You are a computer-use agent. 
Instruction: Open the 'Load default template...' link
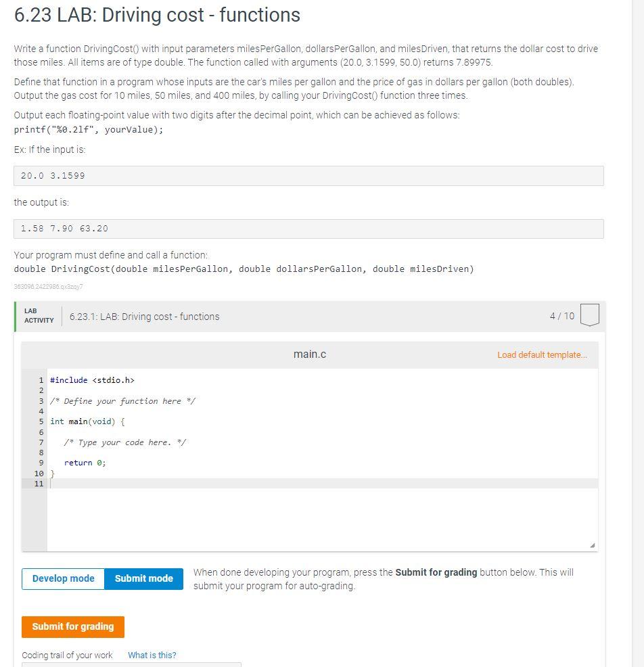[540, 354]
